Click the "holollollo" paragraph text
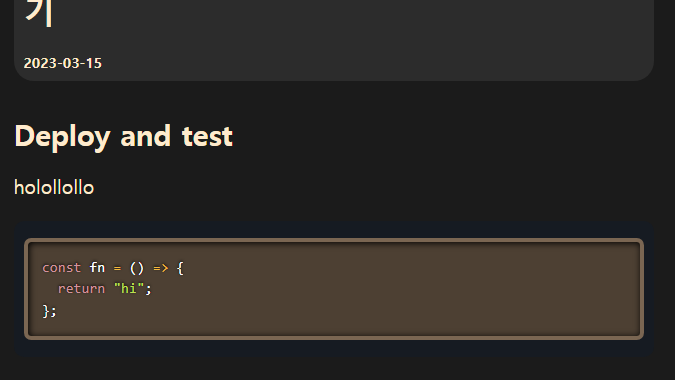The height and width of the screenshot is (380, 675). coord(54,188)
